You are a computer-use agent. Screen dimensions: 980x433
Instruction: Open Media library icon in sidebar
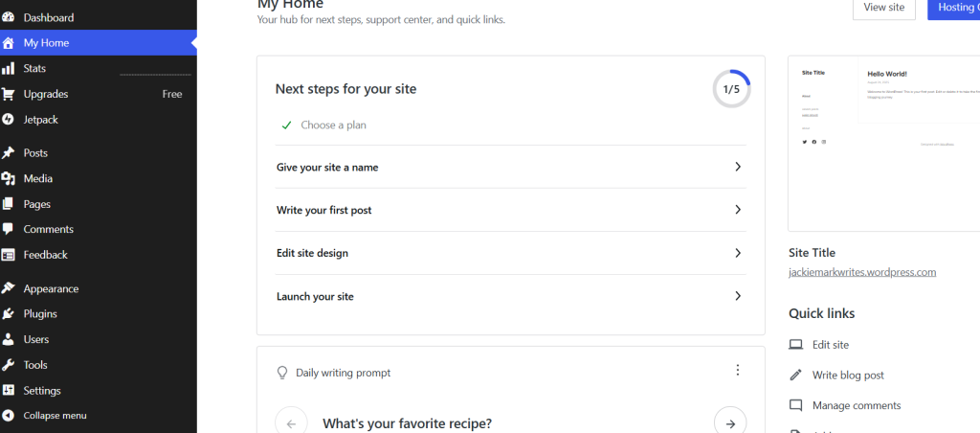coord(8,178)
